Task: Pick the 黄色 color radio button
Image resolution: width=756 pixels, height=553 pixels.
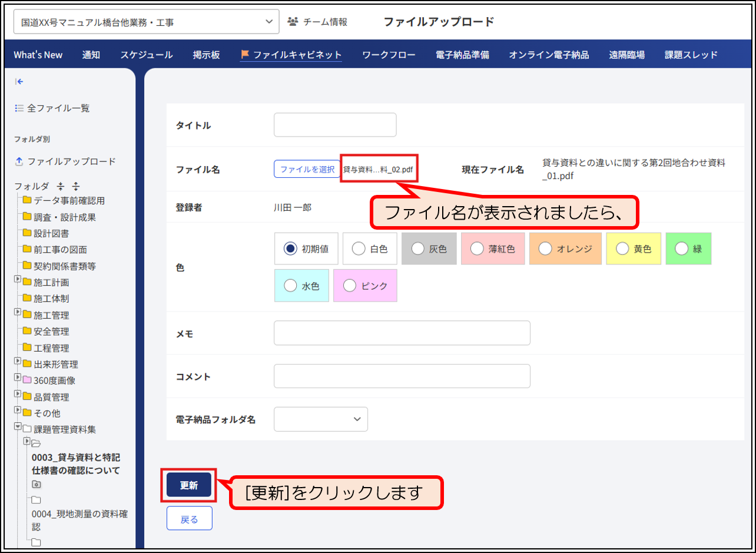Action: (622, 249)
